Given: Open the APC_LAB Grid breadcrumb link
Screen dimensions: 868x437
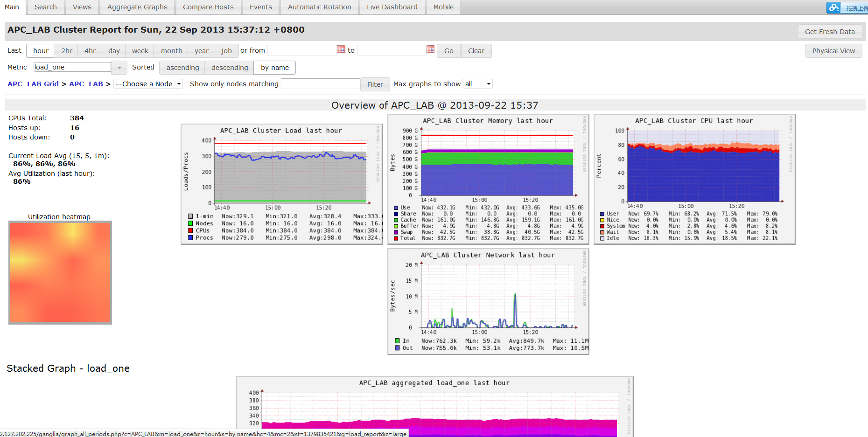Looking at the screenshot, I should [33, 84].
